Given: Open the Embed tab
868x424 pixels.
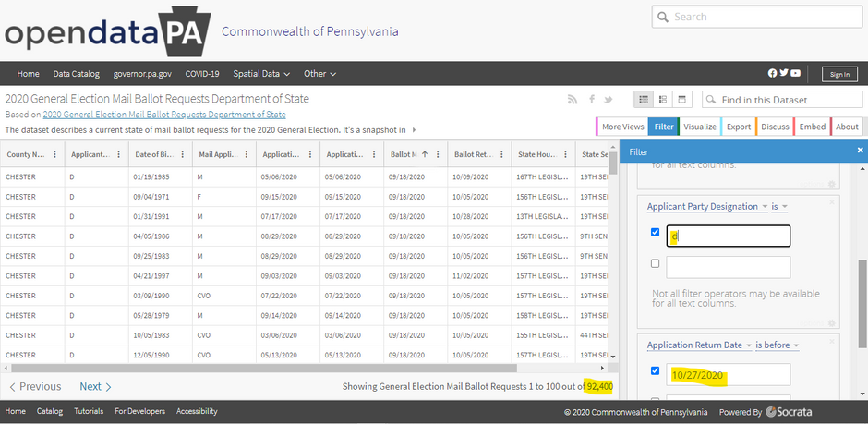Looking at the screenshot, I should pyautogui.click(x=812, y=127).
